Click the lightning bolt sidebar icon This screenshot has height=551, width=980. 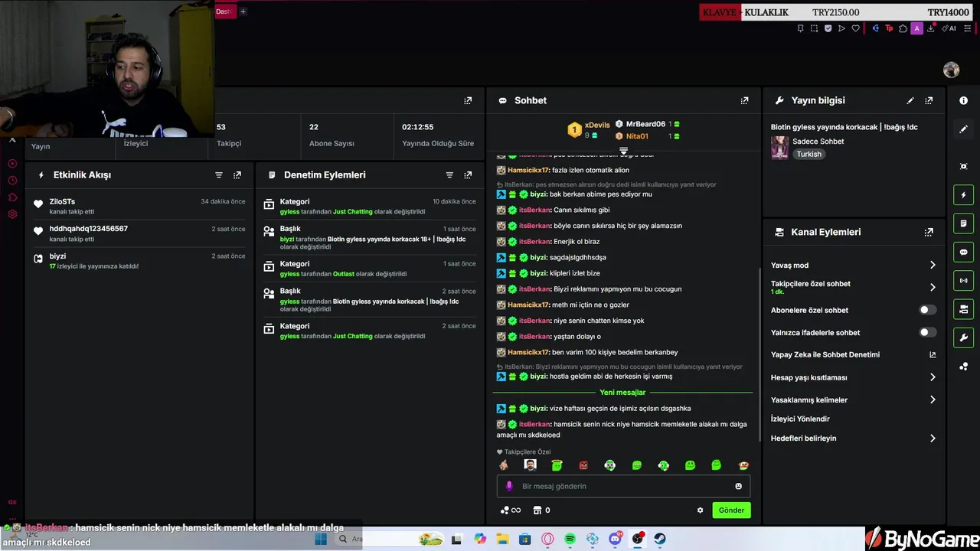coord(963,194)
